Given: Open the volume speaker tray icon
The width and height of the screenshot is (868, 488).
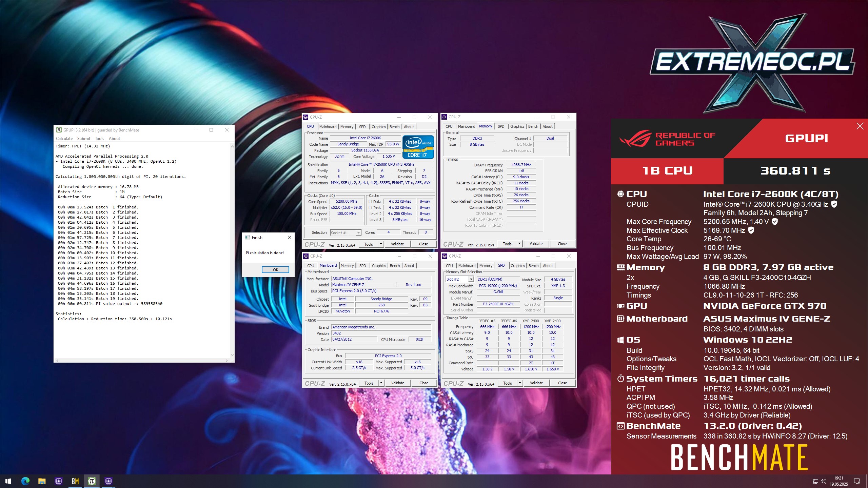Looking at the screenshot, I should 824,481.
